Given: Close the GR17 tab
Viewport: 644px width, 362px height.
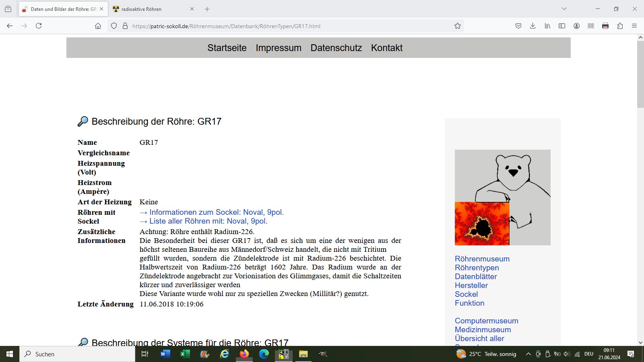Looking at the screenshot, I should tap(101, 9).
